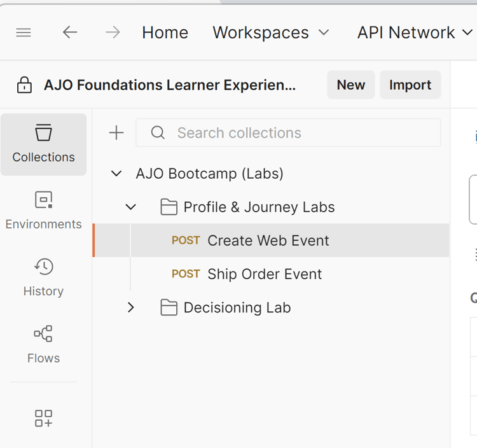Open the Flows sidebar tab
The image size is (477, 448).
(x=43, y=344)
